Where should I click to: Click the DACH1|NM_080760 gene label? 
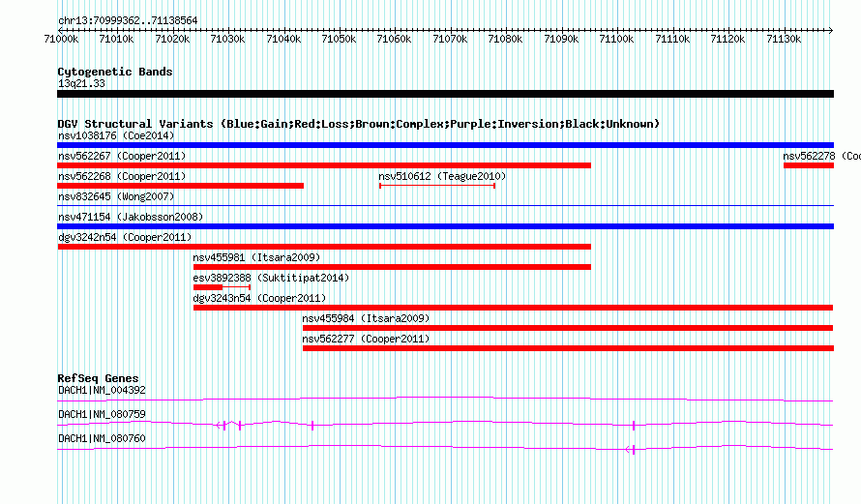pyautogui.click(x=102, y=438)
